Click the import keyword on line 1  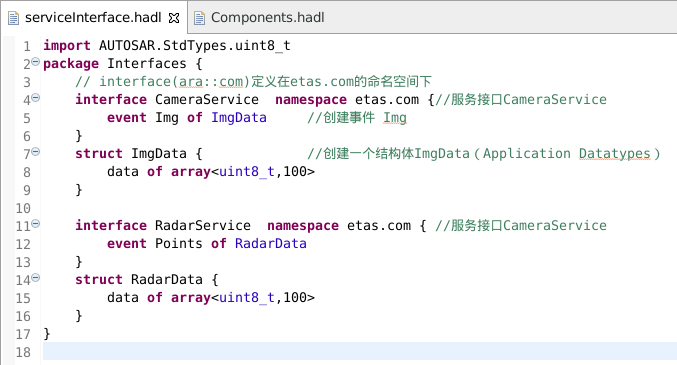click(x=67, y=45)
